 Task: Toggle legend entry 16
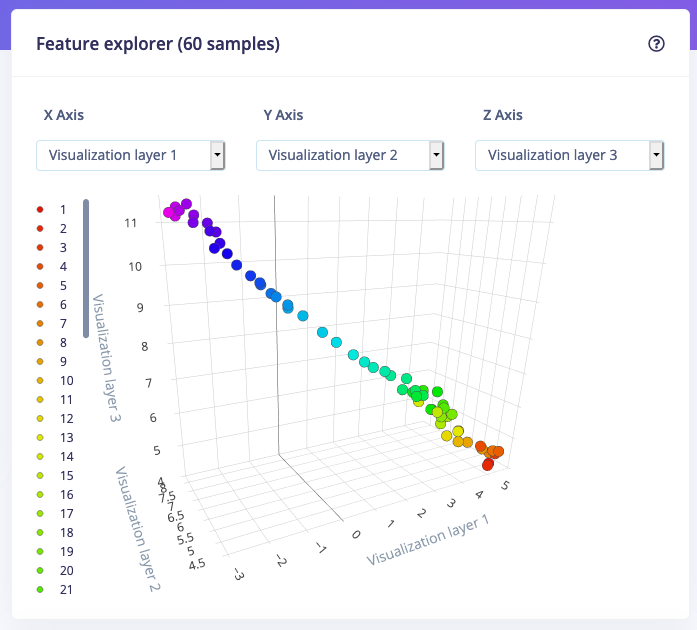[55, 494]
